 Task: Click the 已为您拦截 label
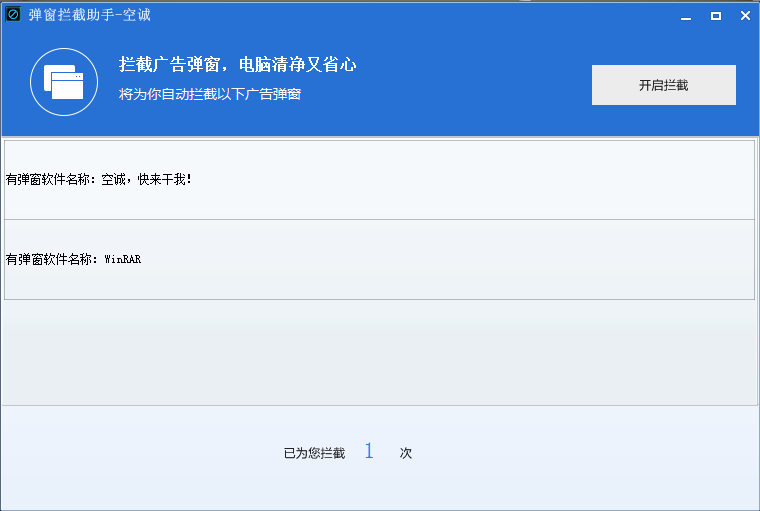click(314, 453)
